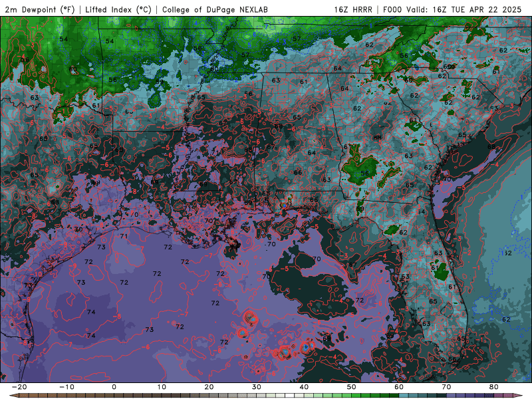This screenshot has width=532, height=399.
Task: Click the "71" dewpoint value off the Texas coast
Action: point(124,236)
